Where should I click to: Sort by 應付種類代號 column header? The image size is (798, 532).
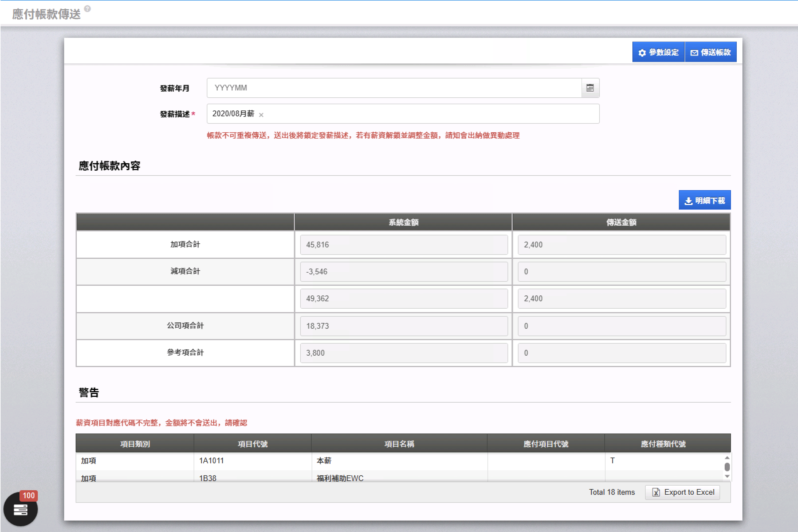point(663,444)
